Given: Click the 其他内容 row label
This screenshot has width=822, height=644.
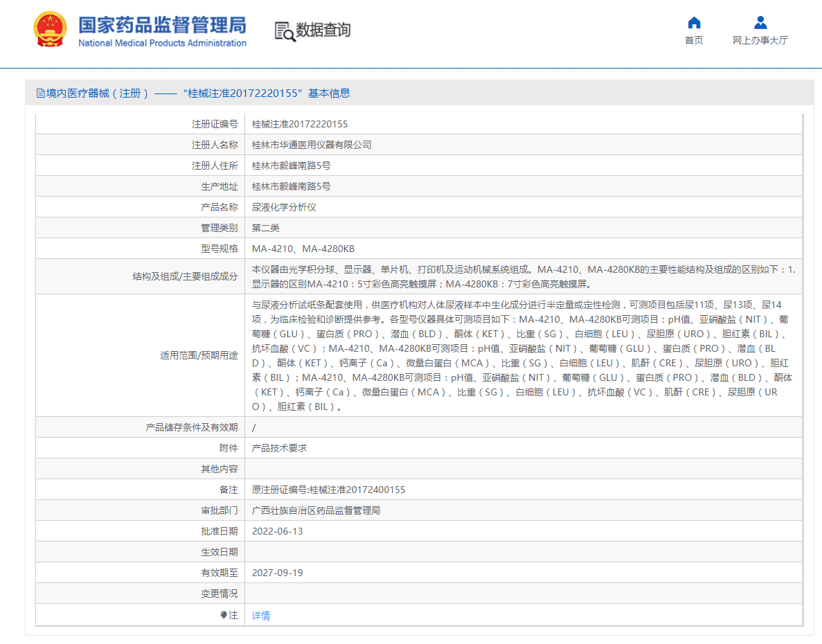Looking at the screenshot, I should tap(219, 469).
